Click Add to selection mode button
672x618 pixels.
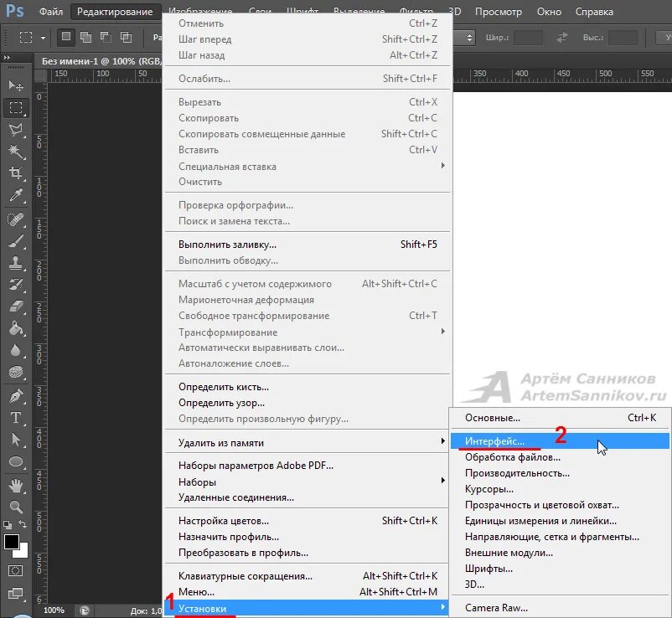[85, 37]
